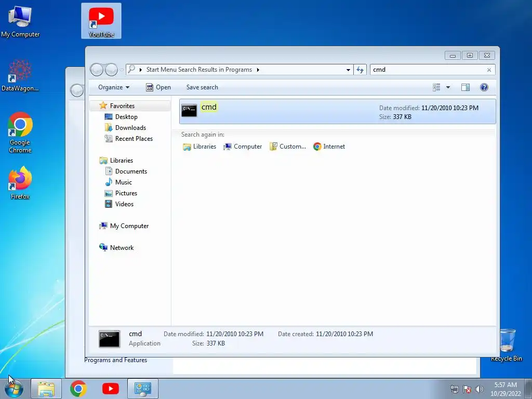Image resolution: width=532 pixels, height=399 pixels.
Task: Refresh the search results
Action: [360, 70]
